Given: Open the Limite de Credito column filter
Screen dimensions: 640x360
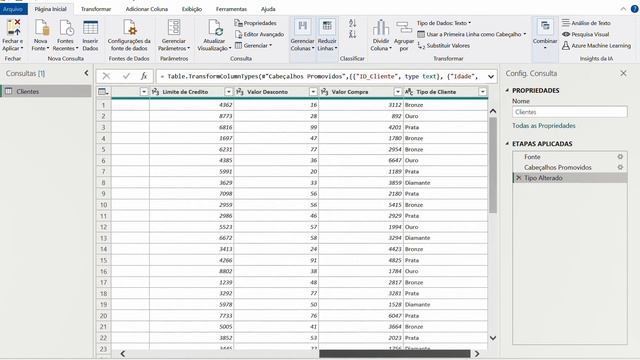Looking at the screenshot, I should [229, 92].
